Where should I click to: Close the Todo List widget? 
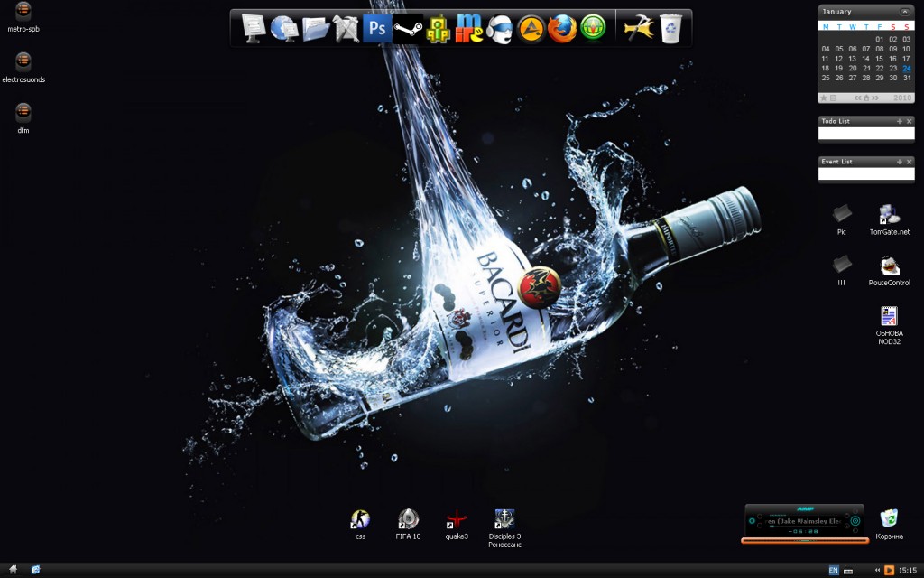pos(909,121)
